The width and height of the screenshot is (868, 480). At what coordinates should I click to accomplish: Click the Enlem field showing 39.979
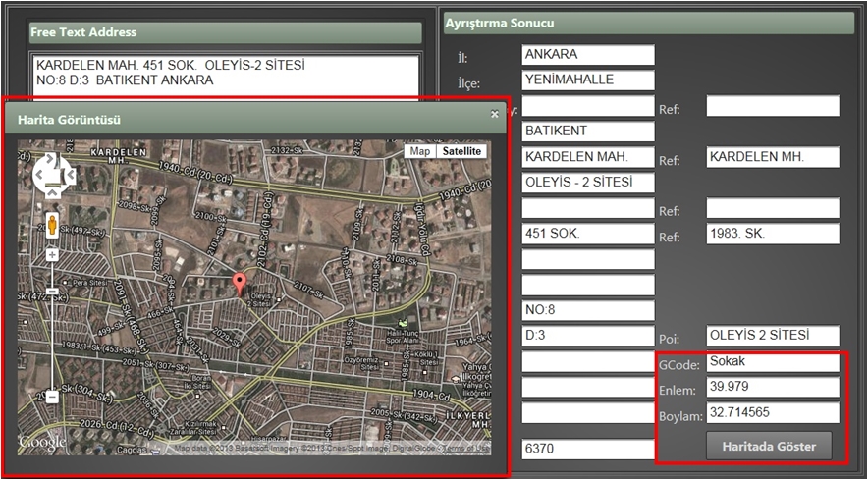[773, 388]
